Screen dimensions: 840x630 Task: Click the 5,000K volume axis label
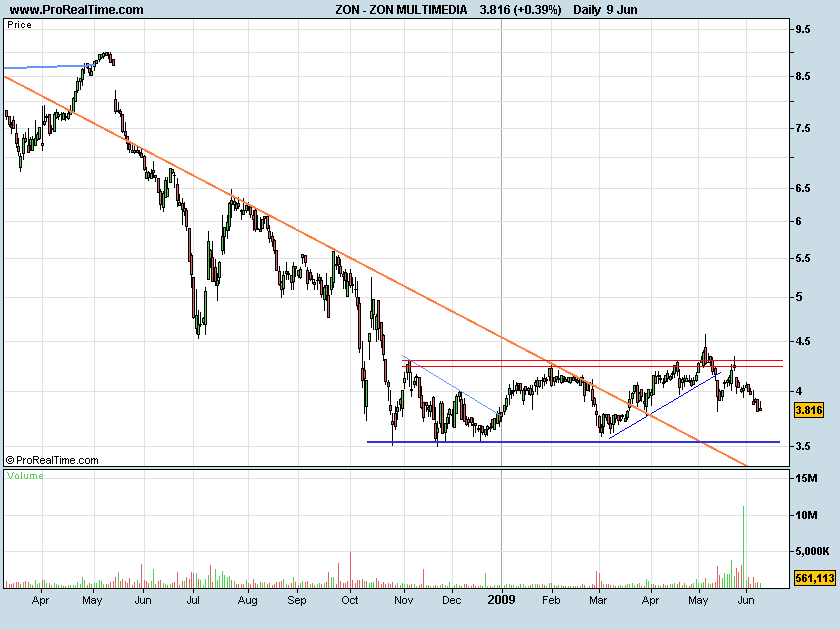point(813,551)
